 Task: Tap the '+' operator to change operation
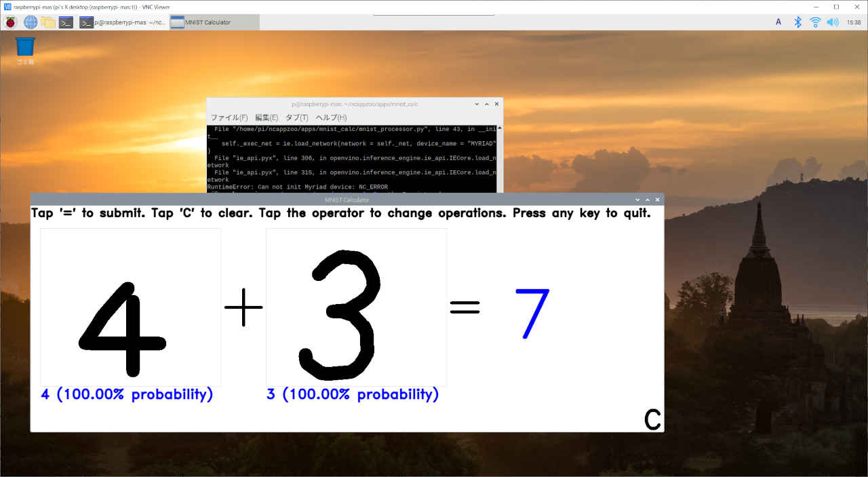pyautogui.click(x=243, y=307)
